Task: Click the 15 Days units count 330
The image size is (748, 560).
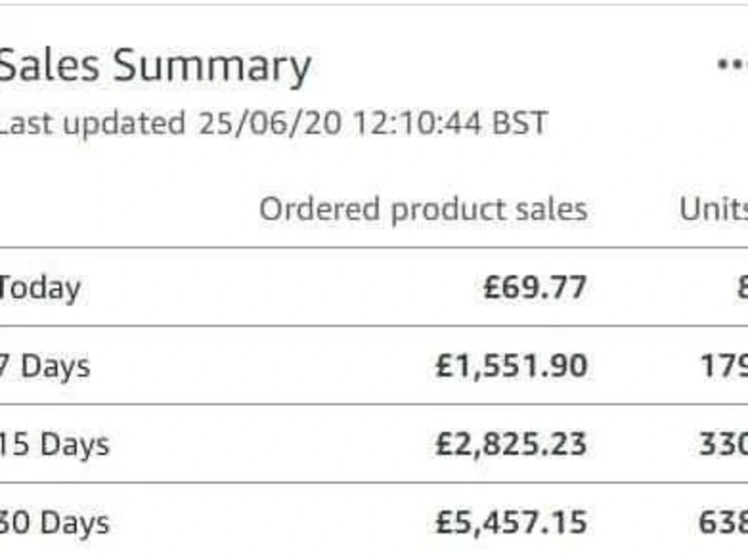Action: [723, 444]
